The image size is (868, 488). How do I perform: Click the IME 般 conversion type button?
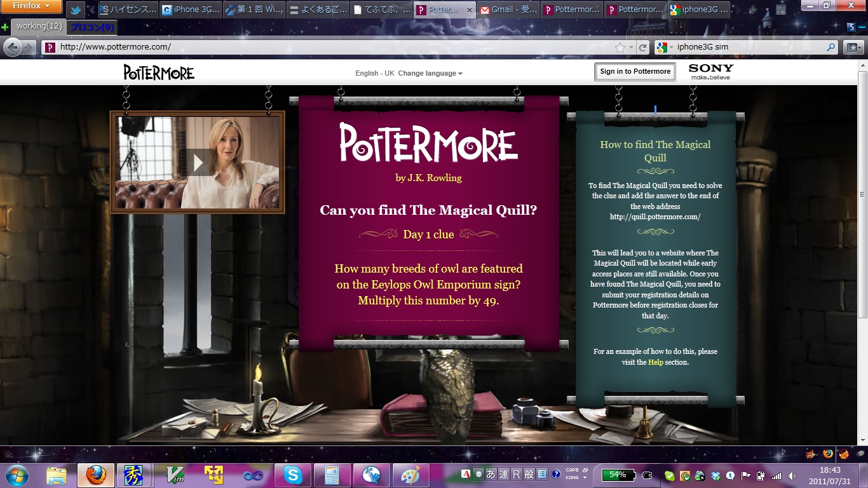pyautogui.click(x=529, y=474)
